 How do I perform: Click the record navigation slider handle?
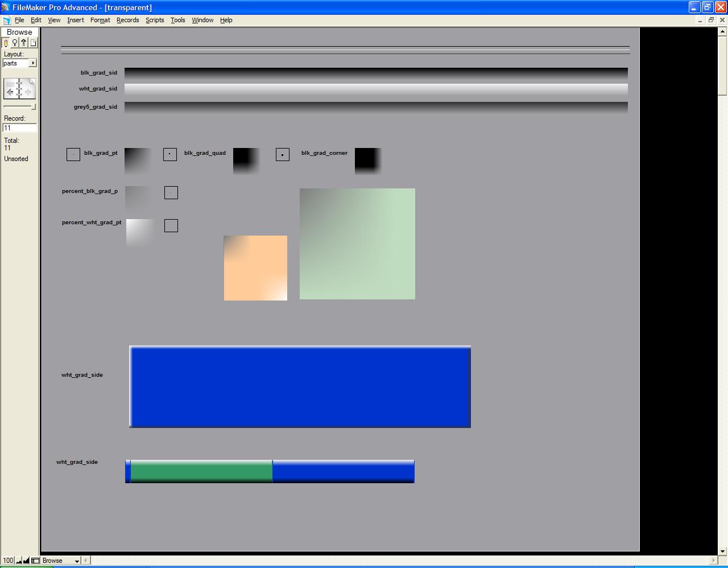coord(34,106)
